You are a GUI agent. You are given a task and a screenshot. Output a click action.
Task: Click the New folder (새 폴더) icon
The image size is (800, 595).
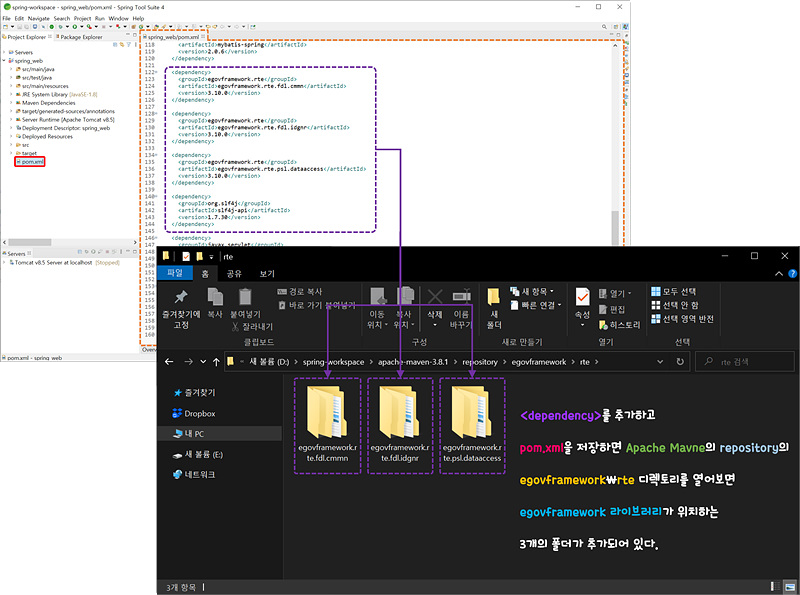pyautogui.click(x=493, y=297)
